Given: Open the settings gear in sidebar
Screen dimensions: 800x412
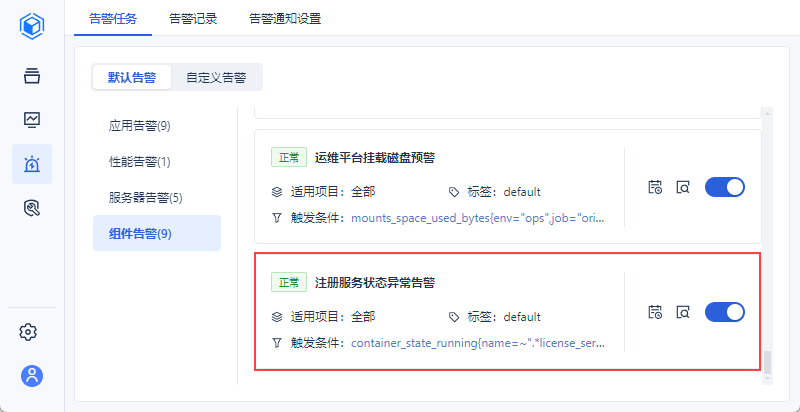Looking at the screenshot, I should [32, 332].
